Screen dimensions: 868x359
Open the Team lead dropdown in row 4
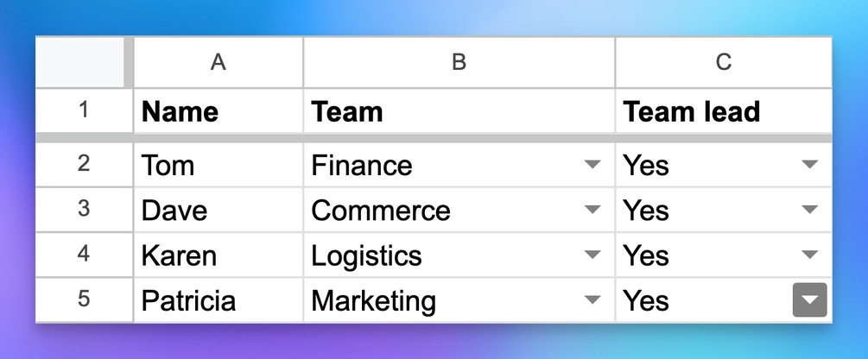click(809, 255)
